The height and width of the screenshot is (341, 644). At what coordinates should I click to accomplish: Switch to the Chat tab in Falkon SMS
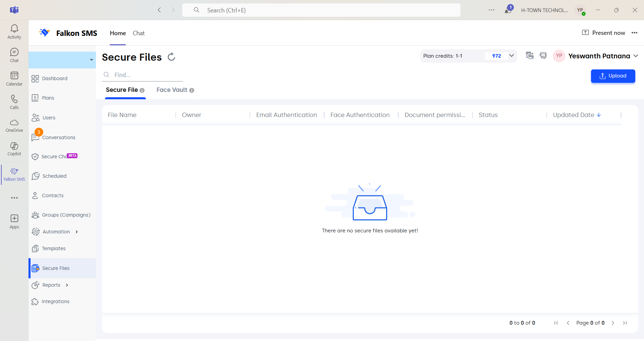click(139, 33)
